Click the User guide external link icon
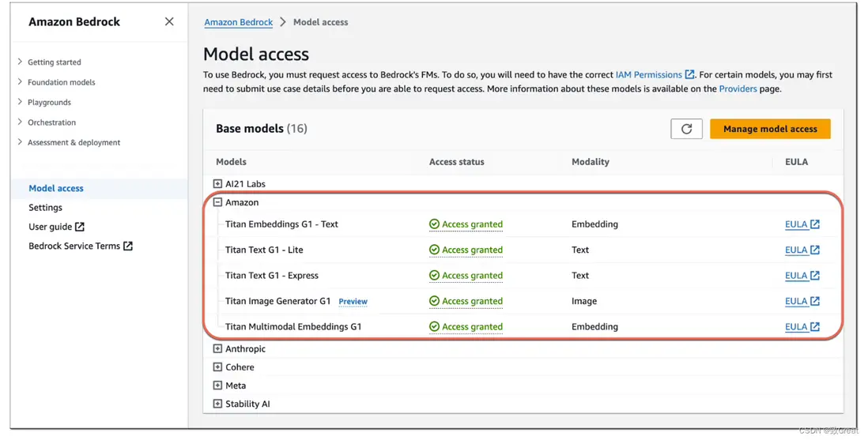 pos(80,227)
